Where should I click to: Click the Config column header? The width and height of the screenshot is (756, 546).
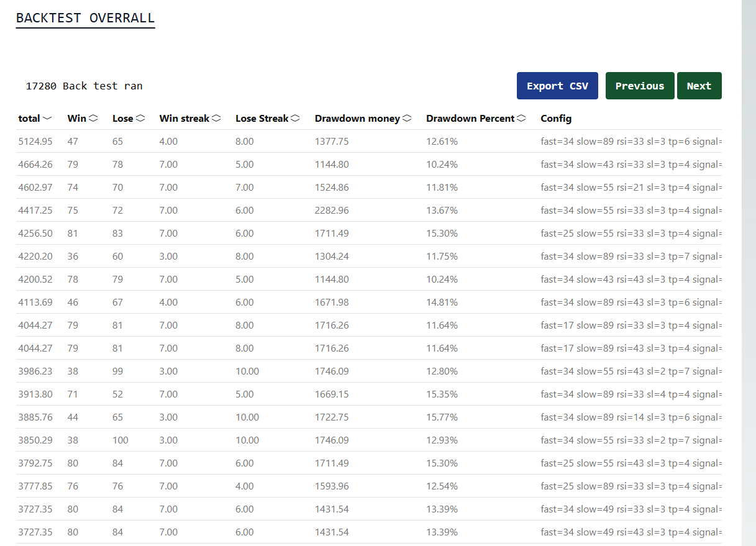[556, 118]
